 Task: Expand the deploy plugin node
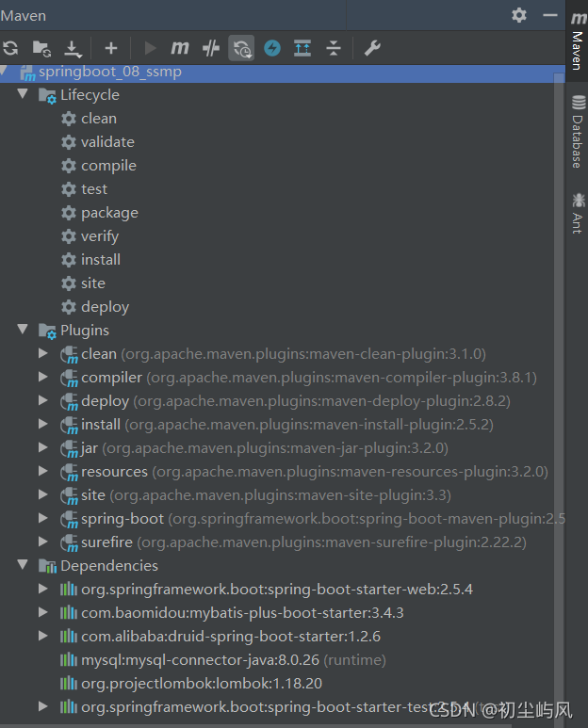(42, 400)
